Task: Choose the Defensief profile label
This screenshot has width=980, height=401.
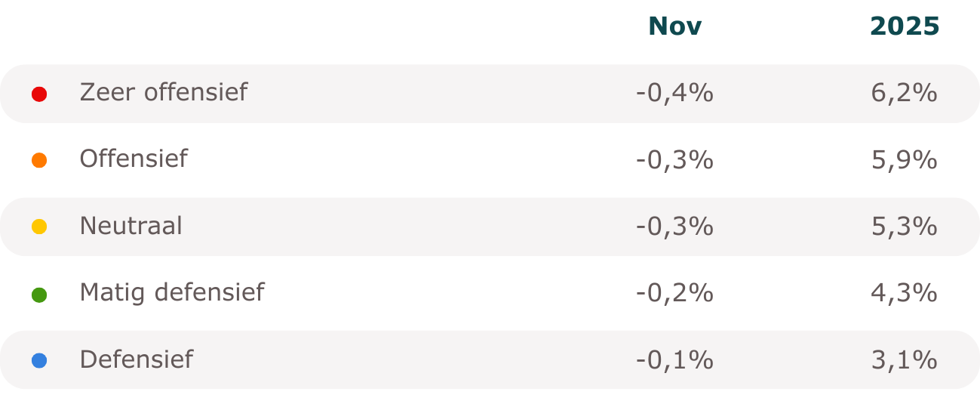Action: 137,358
